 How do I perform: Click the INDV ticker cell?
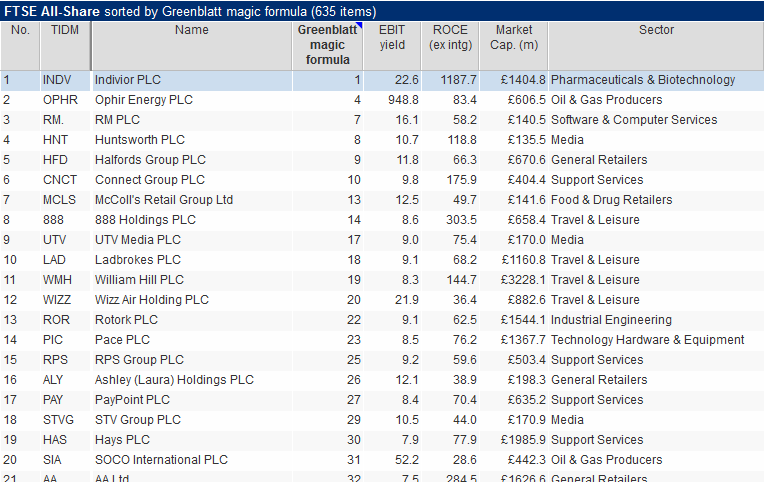tap(57, 80)
